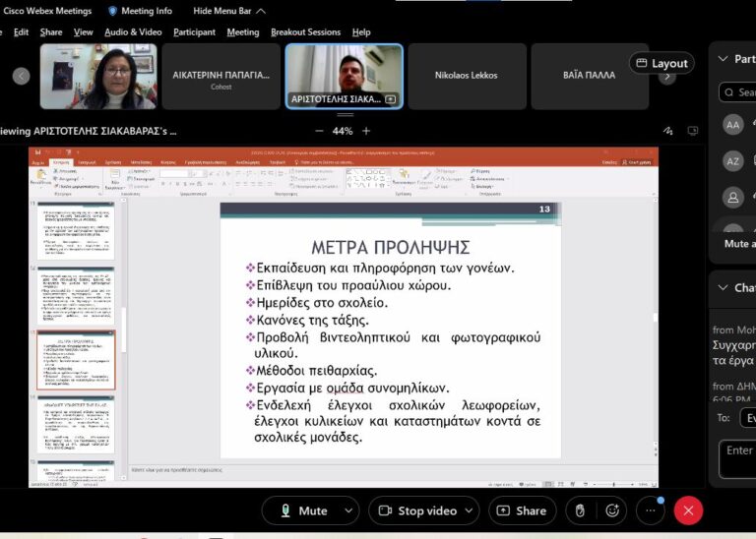Open video options arrow beside Stop video
The height and width of the screenshot is (539, 756).
(x=468, y=510)
